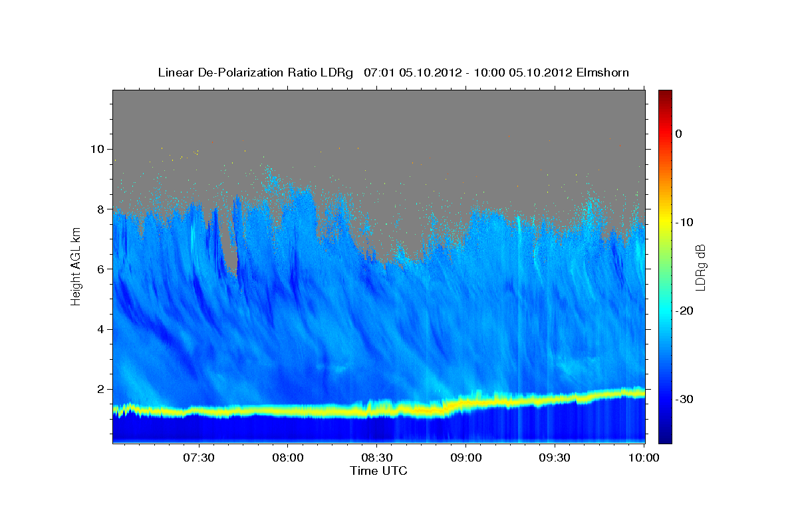The height and width of the screenshot is (532, 798).
Task: Click the start date '07:01 05.10.2012' in title
Action: pos(412,72)
